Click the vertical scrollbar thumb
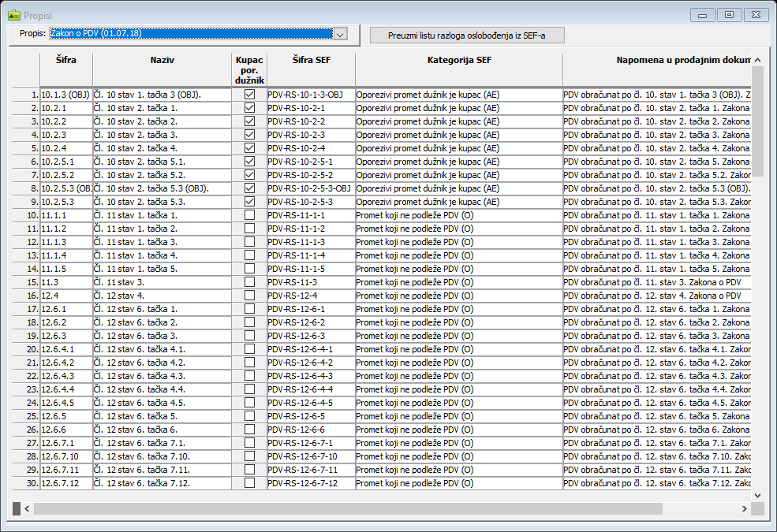The height and width of the screenshot is (532, 777). (758, 121)
